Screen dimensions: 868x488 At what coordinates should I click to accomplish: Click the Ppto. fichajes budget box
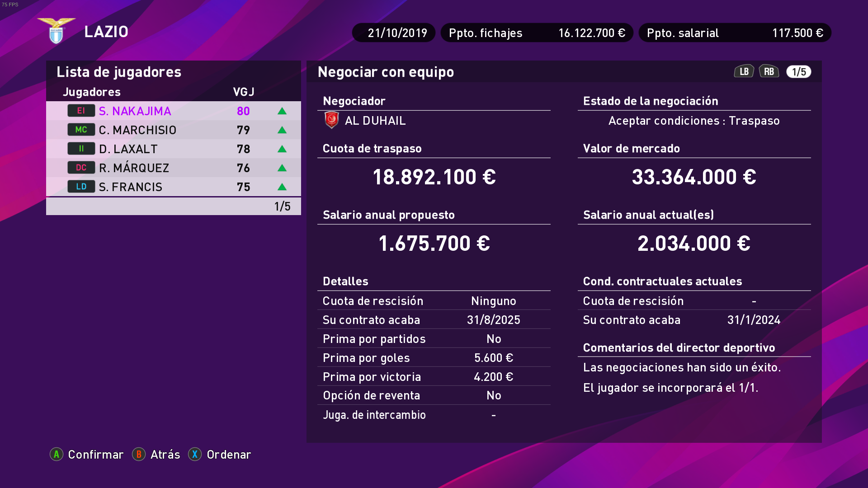tap(537, 33)
